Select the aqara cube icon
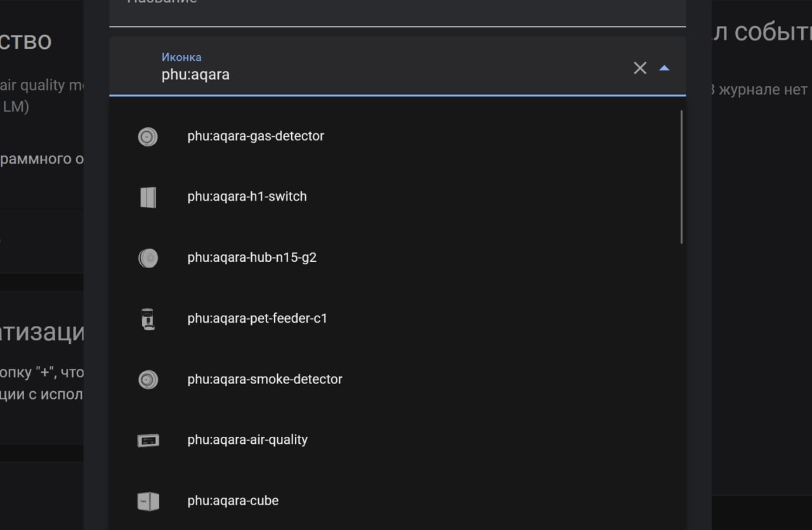Image resolution: width=812 pixels, height=530 pixels. pyautogui.click(x=148, y=501)
